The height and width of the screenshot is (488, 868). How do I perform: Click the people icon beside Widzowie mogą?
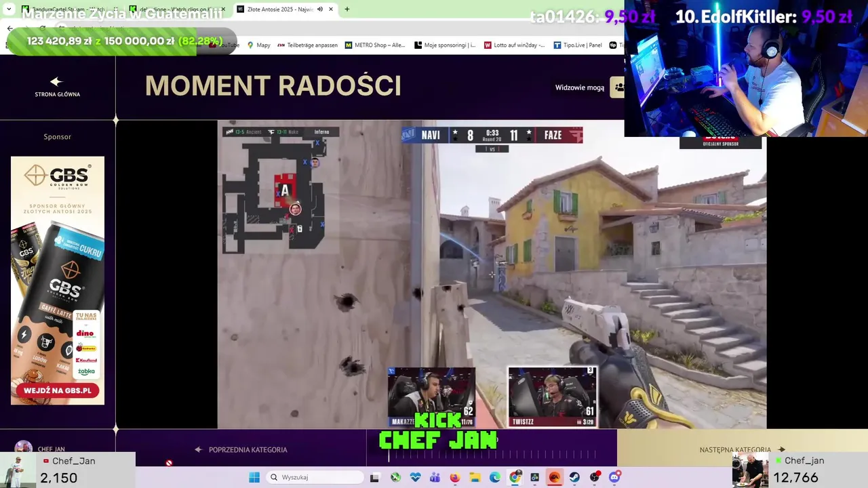point(618,87)
